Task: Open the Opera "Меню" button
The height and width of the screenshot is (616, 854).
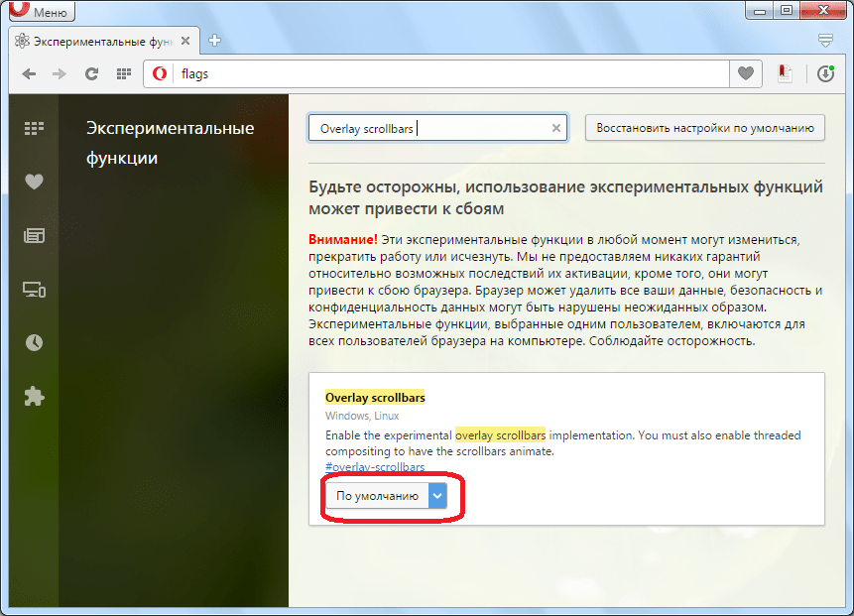Action: point(40,13)
